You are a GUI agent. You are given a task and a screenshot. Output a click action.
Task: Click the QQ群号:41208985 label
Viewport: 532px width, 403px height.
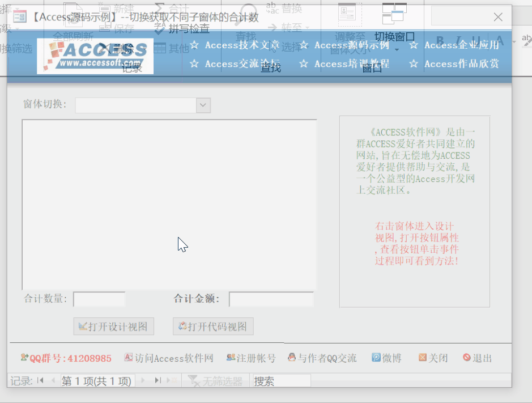[66, 358]
